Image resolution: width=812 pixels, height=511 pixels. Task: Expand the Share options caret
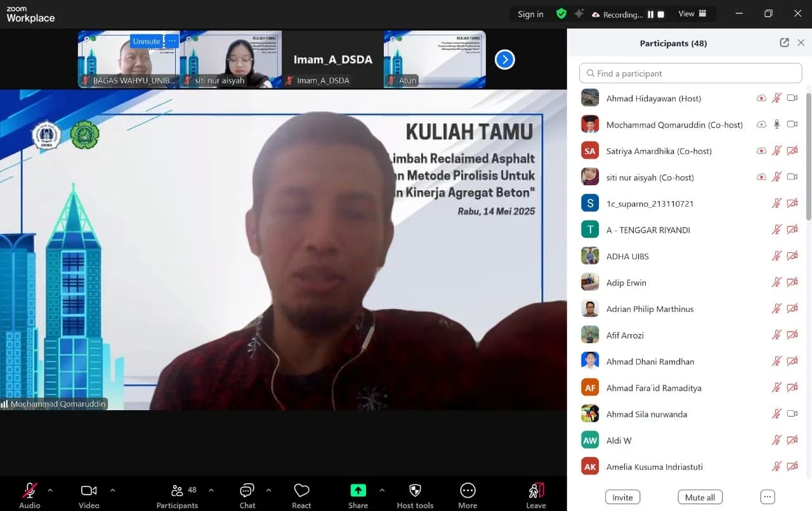pyautogui.click(x=382, y=490)
